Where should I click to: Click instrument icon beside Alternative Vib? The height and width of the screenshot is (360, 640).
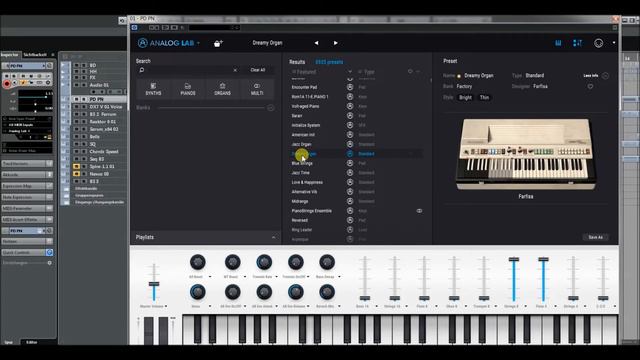pos(350,192)
